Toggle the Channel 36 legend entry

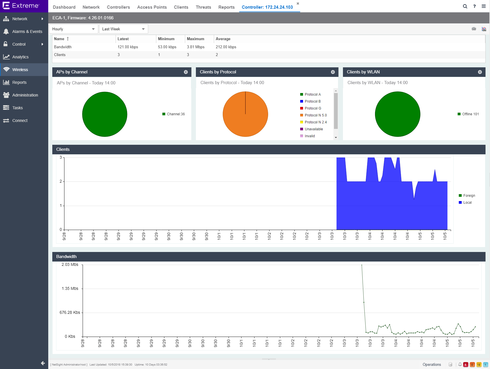pyautogui.click(x=173, y=114)
